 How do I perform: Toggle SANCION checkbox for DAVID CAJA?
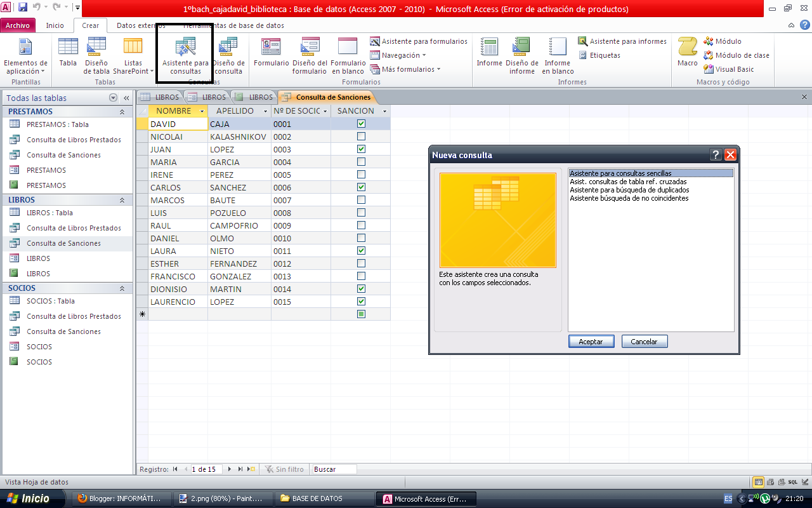click(361, 124)
